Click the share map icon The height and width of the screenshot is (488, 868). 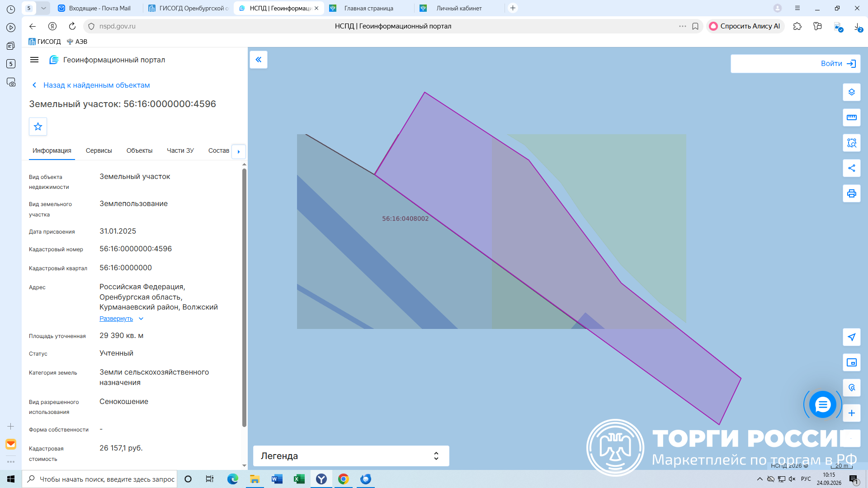pyautogui.click(x=852, y=168)
